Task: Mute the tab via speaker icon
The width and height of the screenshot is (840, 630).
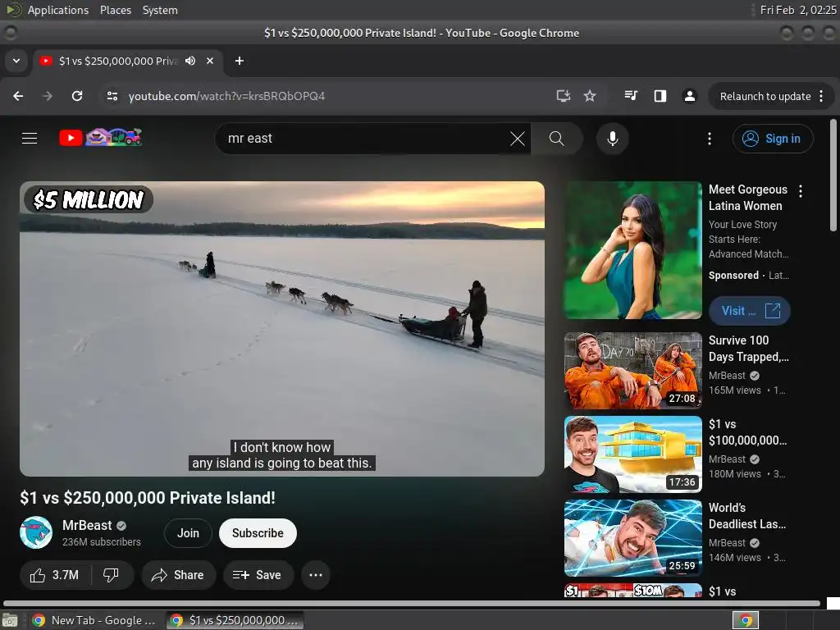Action: [190, 61]
